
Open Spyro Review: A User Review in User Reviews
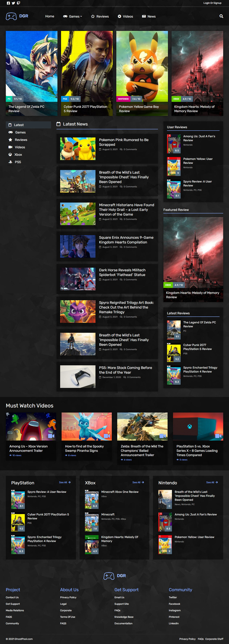pos(197,184)
